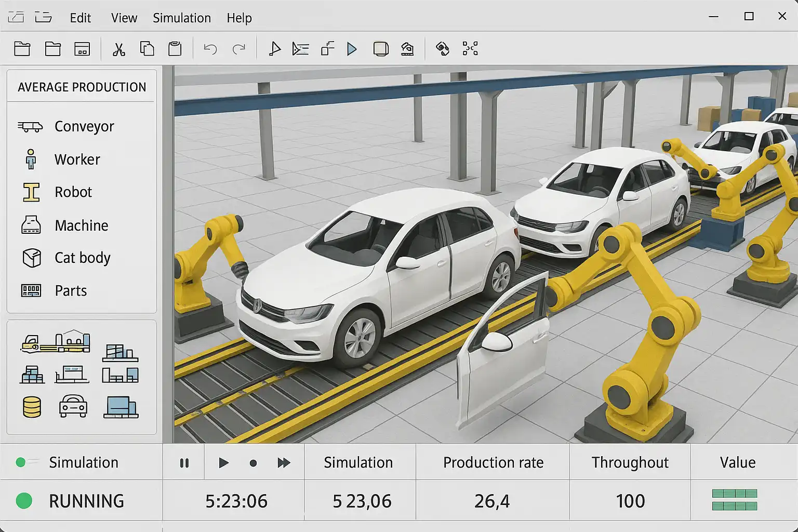Fast forward the simulation
The width and height of the screenshot is (798, 532).
click(x=284, y=463)
